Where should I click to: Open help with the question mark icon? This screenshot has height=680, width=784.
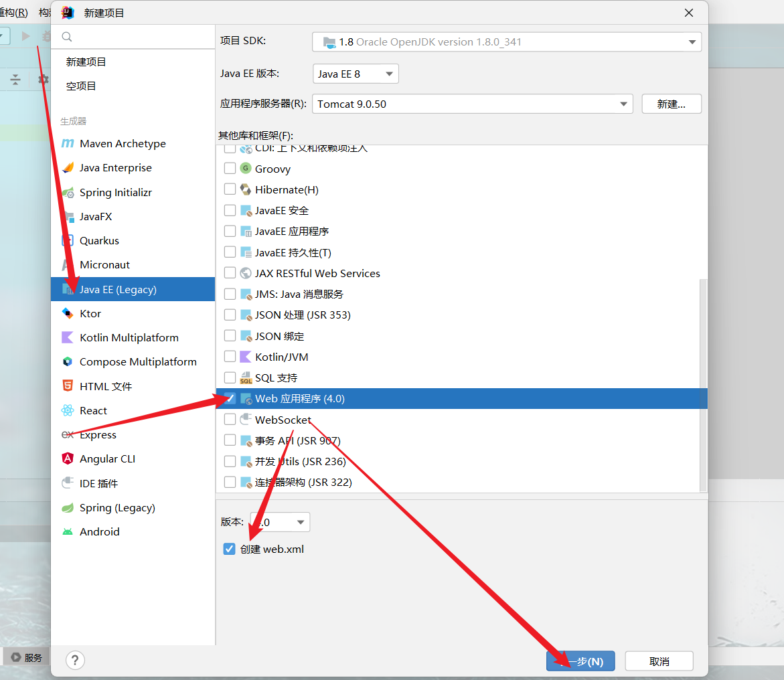click(75, 661)
